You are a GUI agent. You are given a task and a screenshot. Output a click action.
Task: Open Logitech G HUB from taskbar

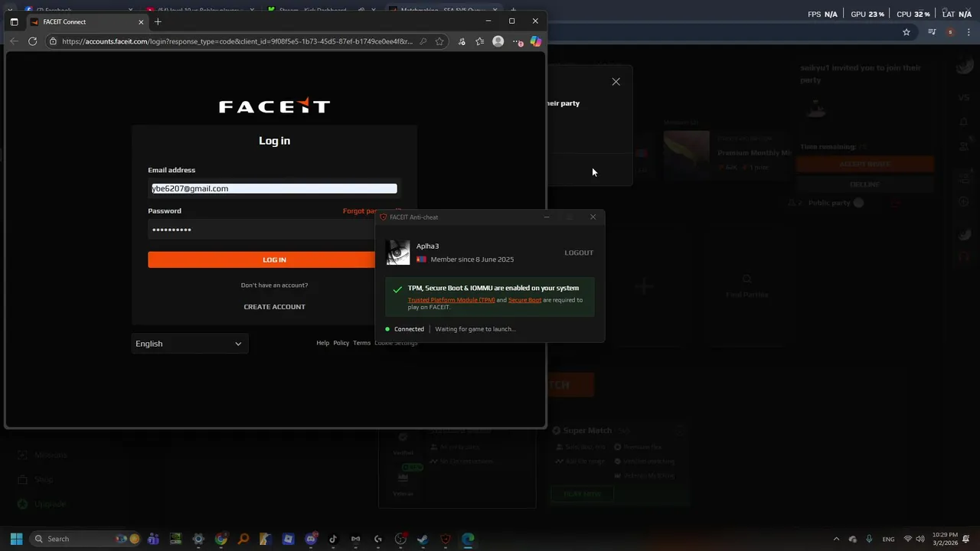[378, 539]
